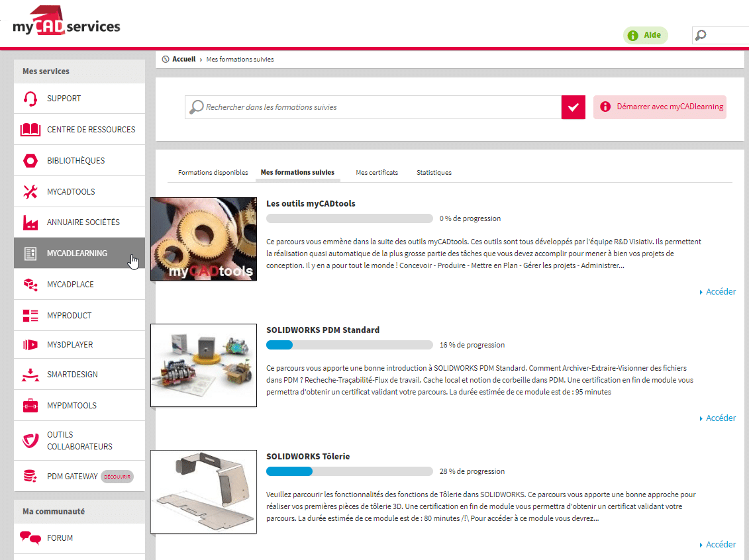749x560 pixels.
Task: Click SOLIDWORKS Tôlerie course title
Action: tap(308, 456)
